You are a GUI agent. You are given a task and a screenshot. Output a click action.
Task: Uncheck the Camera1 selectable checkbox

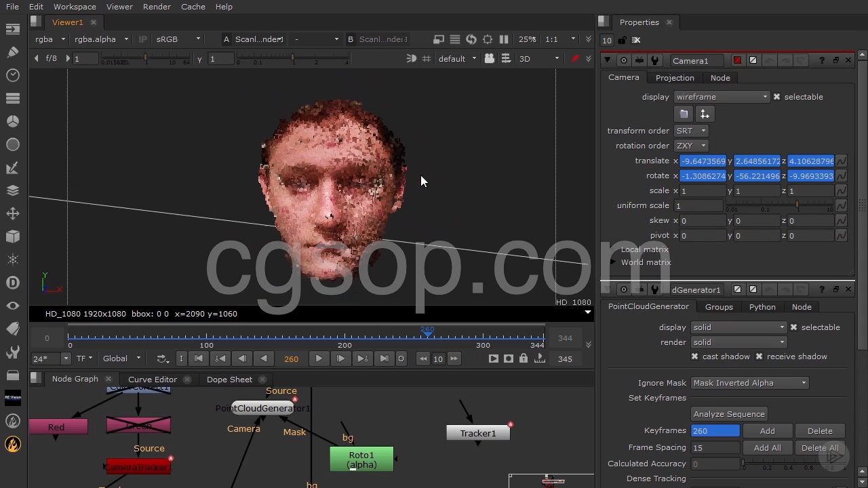[777, 97]
